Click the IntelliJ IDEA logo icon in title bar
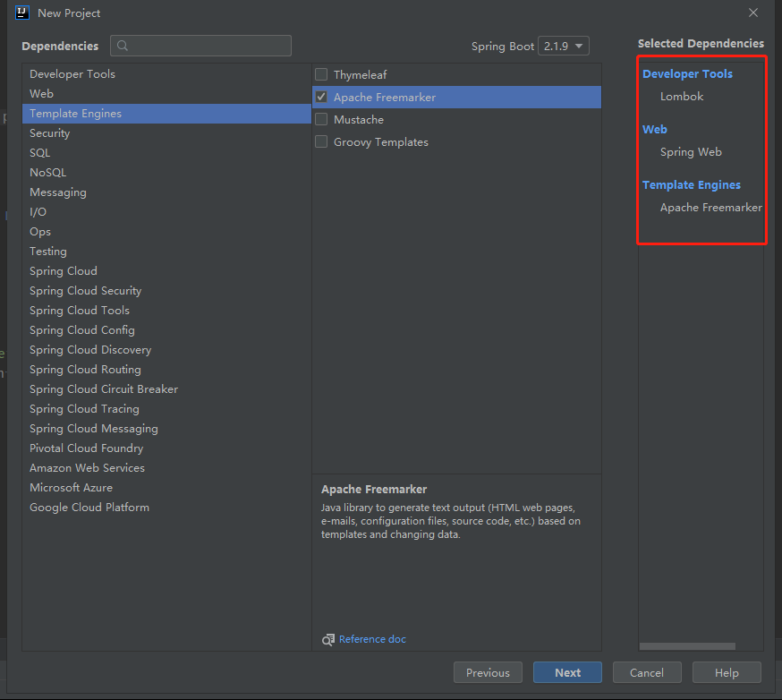 [22, 13]
